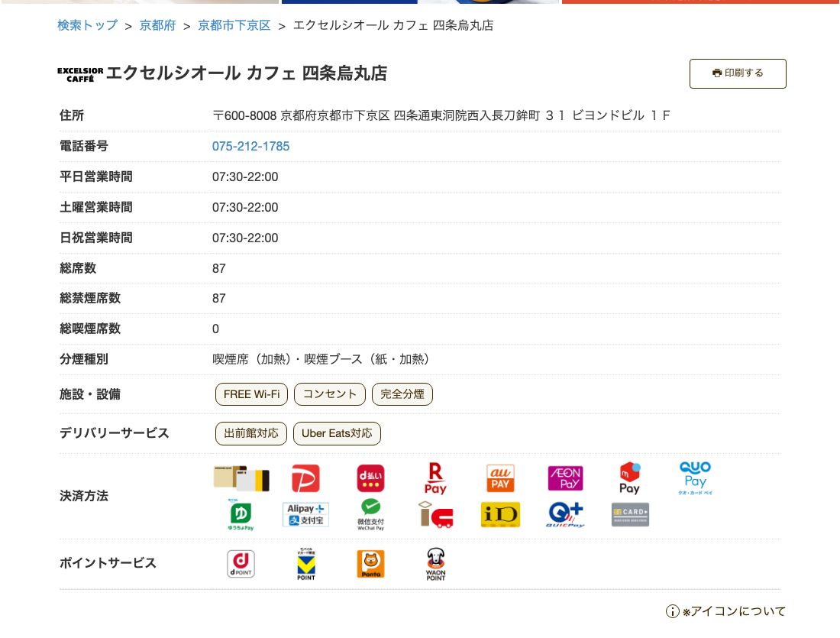Click the d払い payment icon
The image size is (840, 638).
point(370,478)
